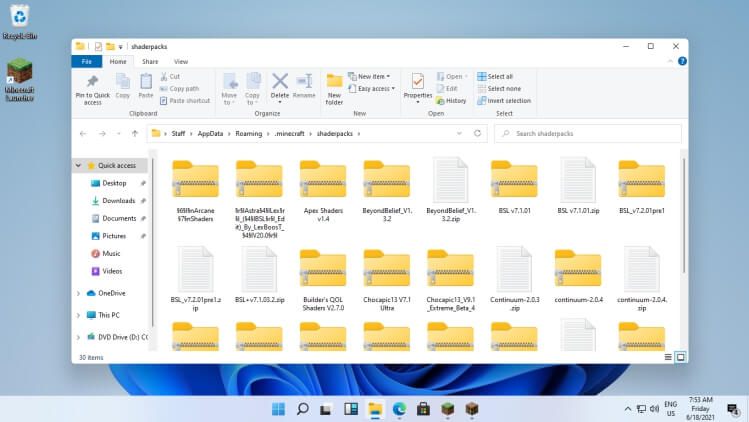Viewport: 749px width, 422px height.
Task: Expand the OneDrive tree node
Action: click(78, 293)
